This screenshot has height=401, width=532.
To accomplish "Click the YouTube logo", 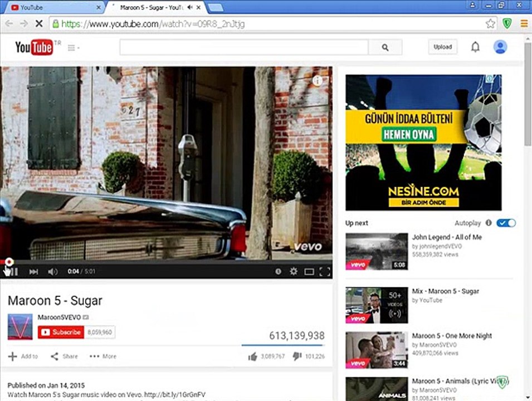I will pyautogui.click(x=34, y=47).
